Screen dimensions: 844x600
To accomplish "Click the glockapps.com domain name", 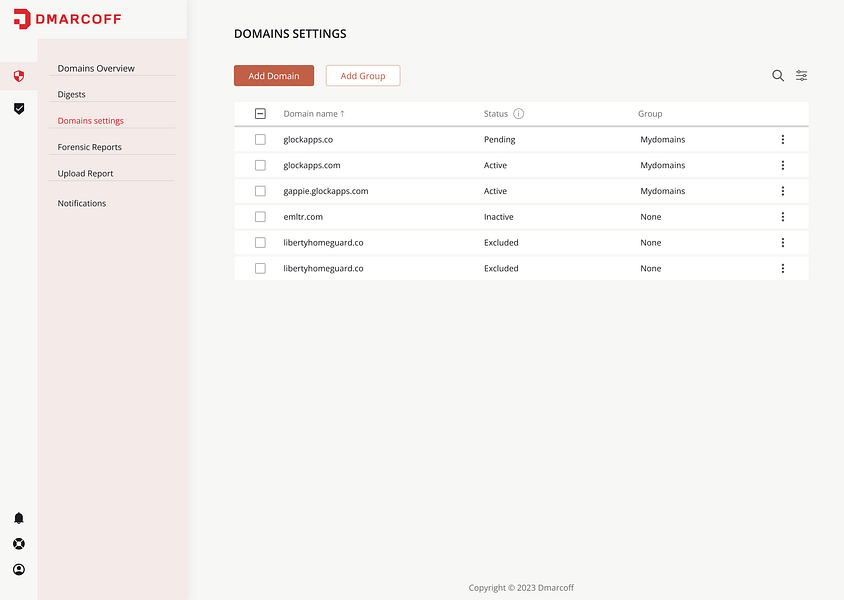I will [x=312, y=165].
